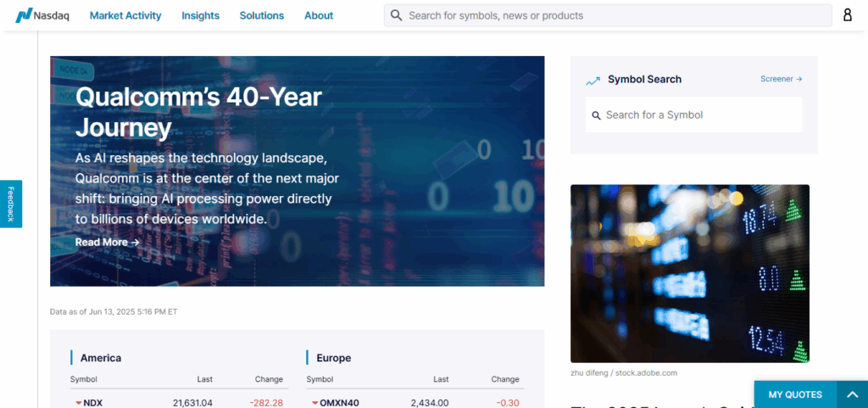Click the Nasdaq logo
The width and height of the screenshot is (868, 408).
(x=42, y=15)
